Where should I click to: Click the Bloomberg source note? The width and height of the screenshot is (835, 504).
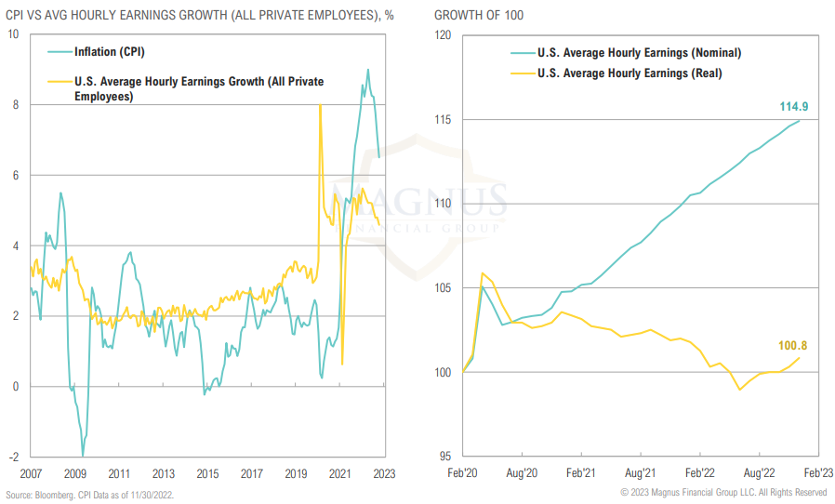91,494
